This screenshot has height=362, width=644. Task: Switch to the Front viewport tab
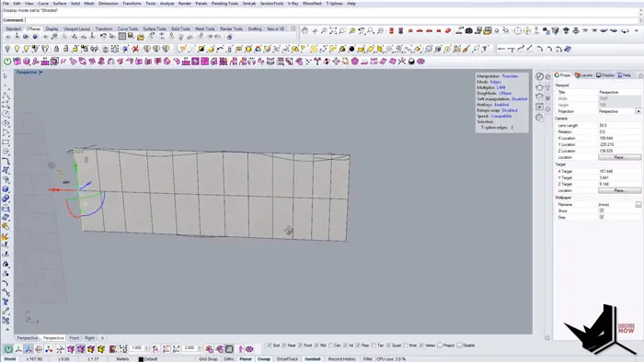[74, 338]
